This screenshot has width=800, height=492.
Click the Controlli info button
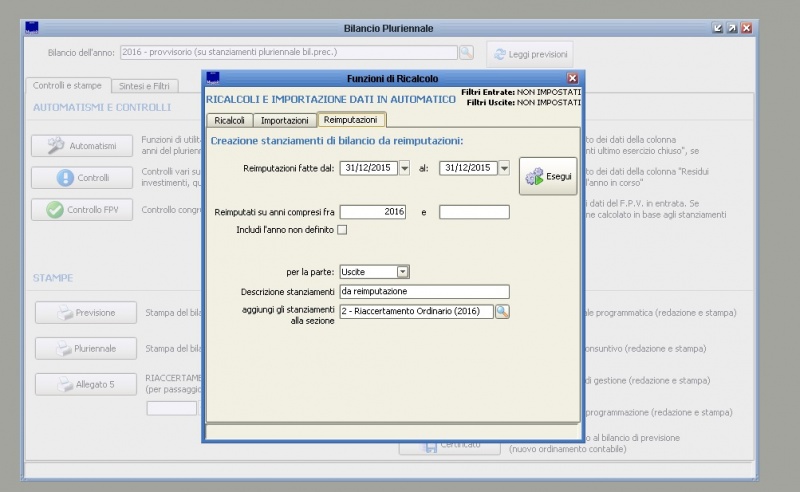(x=81, y=178)
